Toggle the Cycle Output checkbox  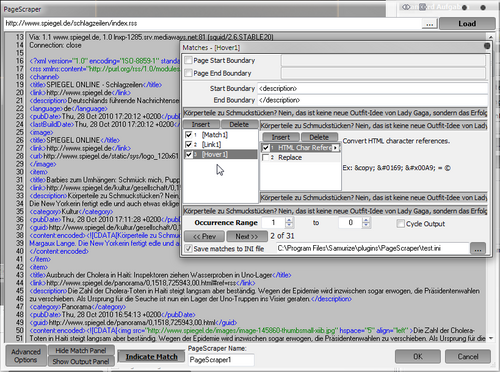point(401,224)
